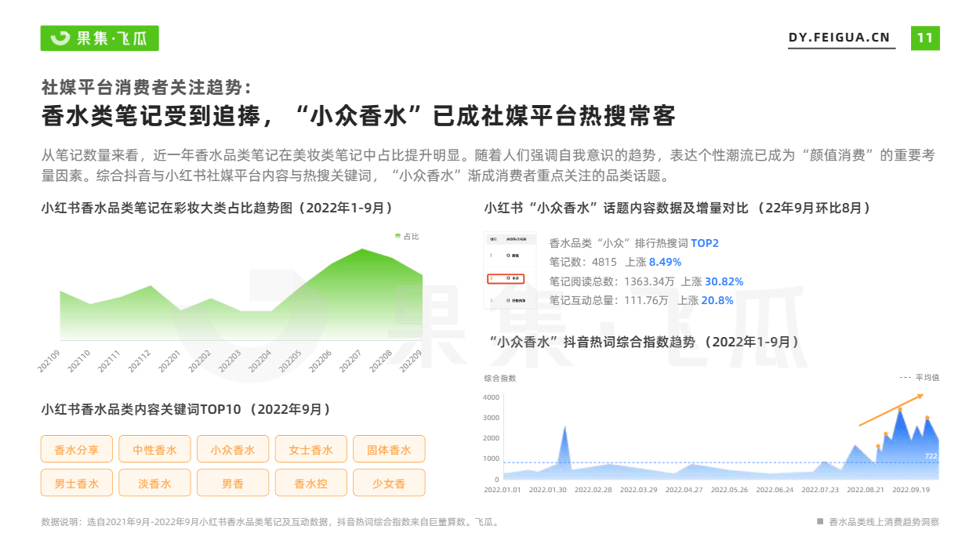Select the 男香 keyword tag
This screenshot has height=551, width=980.
point(233,484)
